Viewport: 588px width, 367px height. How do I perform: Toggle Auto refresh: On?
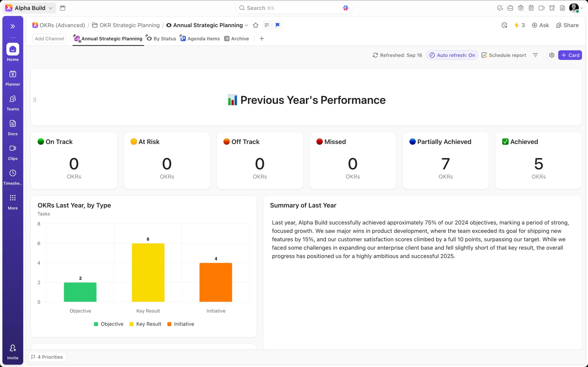(452, 55)
